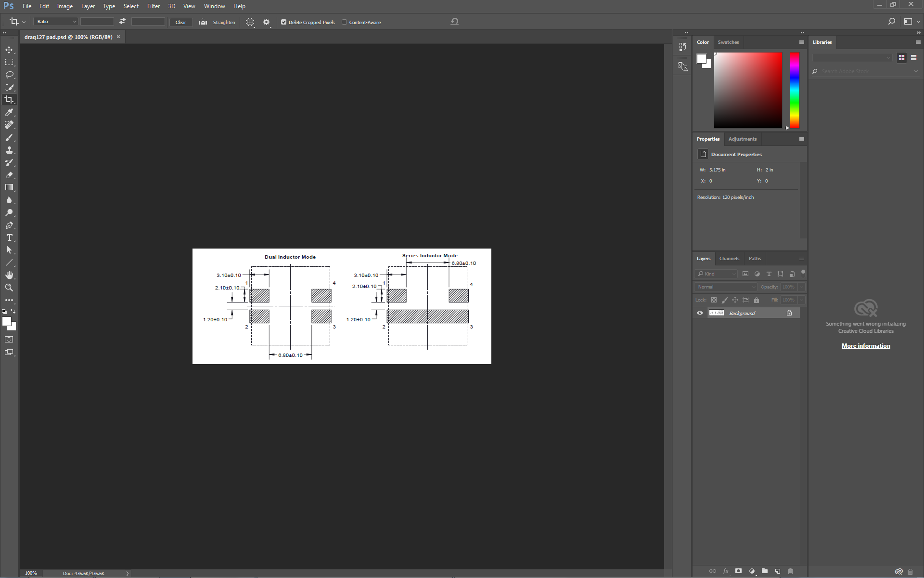Viewport: 924px width, 578px height.
Task: Click the crop overlay grid options icon
Action: [x=250, y=22]
